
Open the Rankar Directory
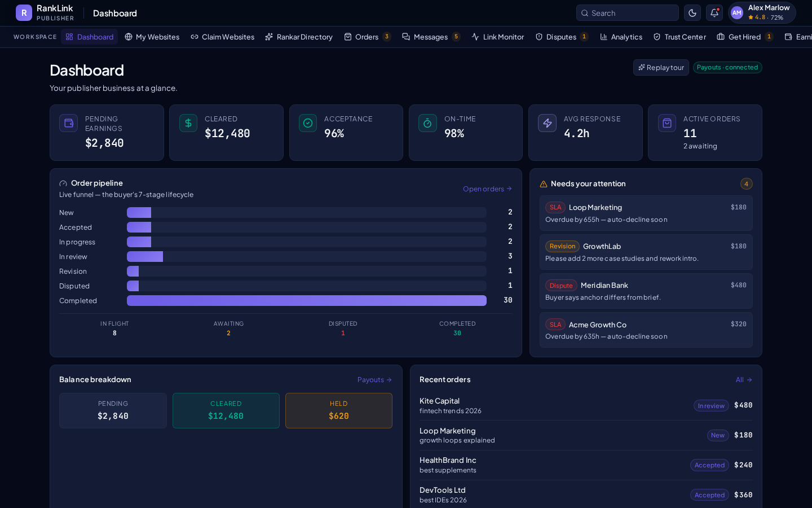point(299,37)
